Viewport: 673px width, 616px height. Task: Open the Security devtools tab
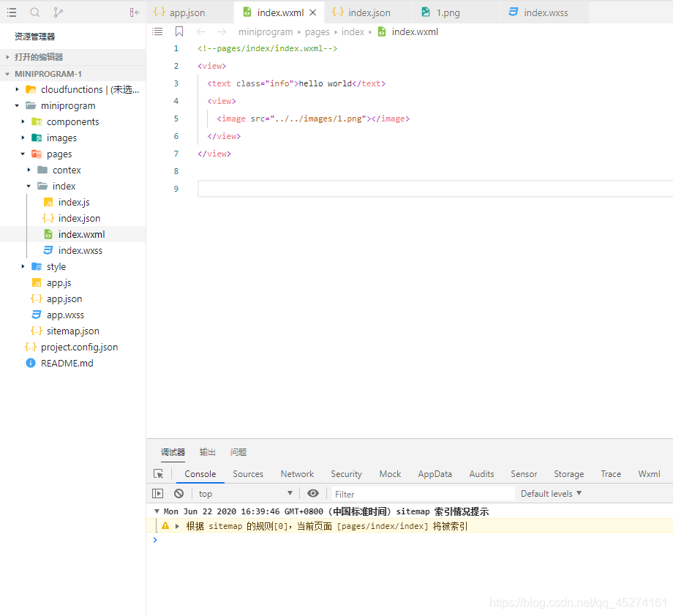click(346, 474)
